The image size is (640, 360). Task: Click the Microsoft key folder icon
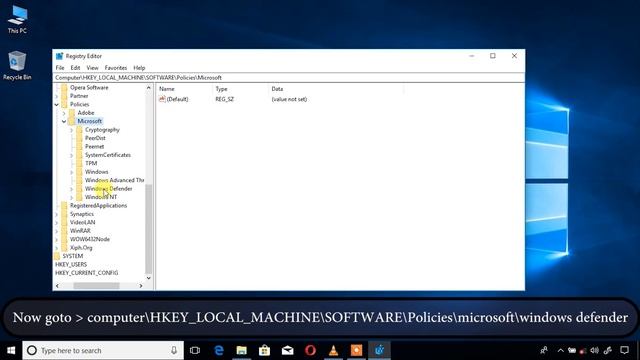pyautogui.click(x=72, y=121)
